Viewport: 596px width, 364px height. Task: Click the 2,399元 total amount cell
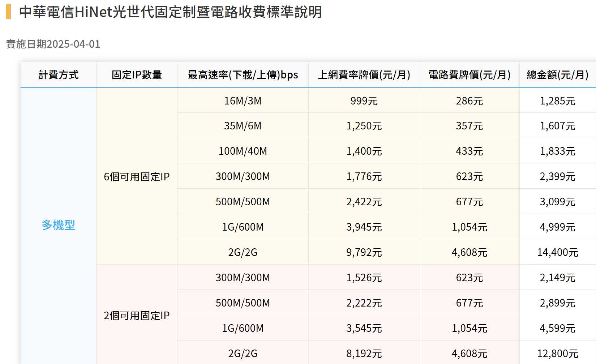(x=558, y=176)
